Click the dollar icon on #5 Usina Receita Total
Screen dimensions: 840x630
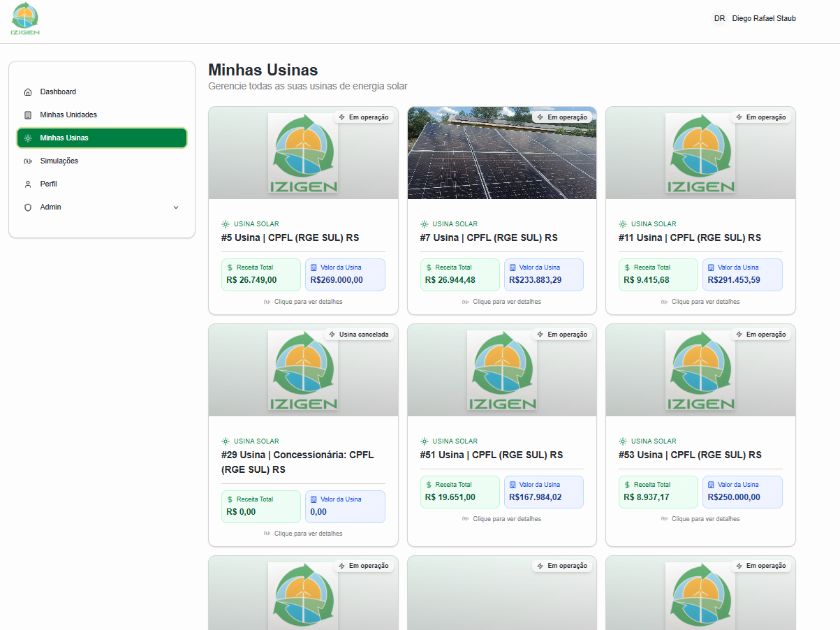[x=230, y=268]
